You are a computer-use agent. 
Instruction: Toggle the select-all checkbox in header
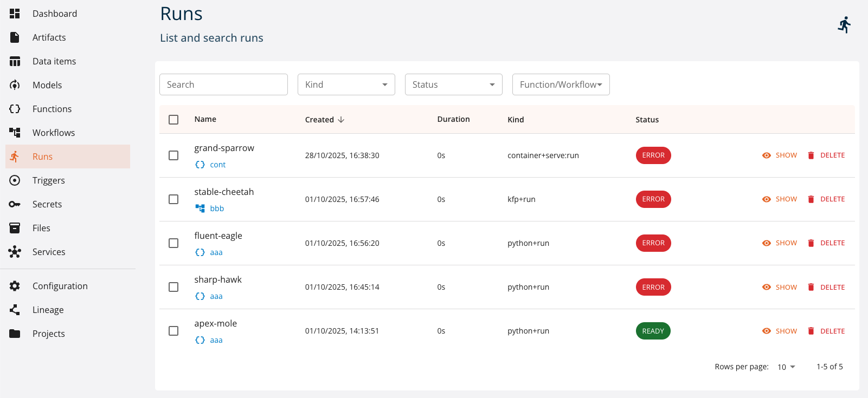173,120
